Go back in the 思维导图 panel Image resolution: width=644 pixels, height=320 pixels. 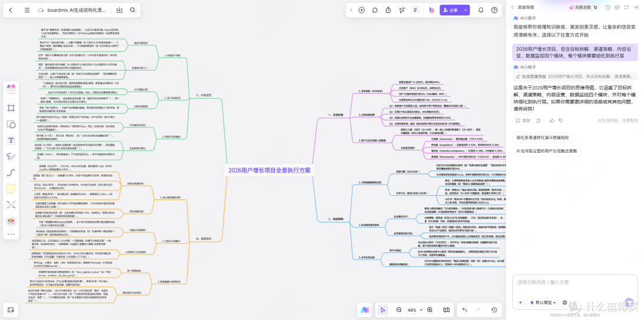513,7
